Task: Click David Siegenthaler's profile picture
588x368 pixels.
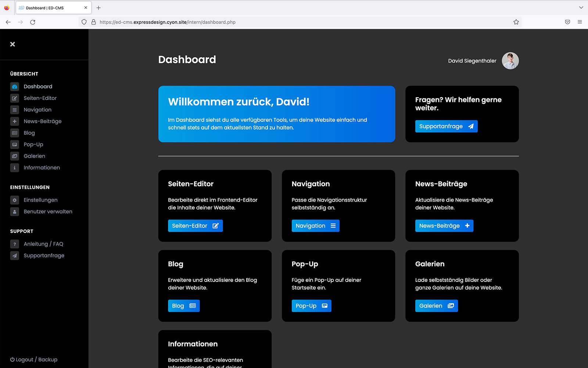Action: (x=510, y=61)
